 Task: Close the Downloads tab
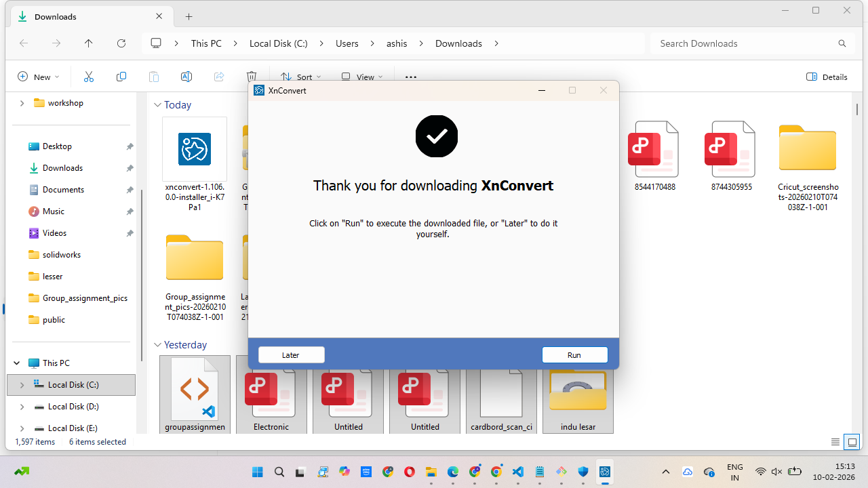(x=159, y=16)
